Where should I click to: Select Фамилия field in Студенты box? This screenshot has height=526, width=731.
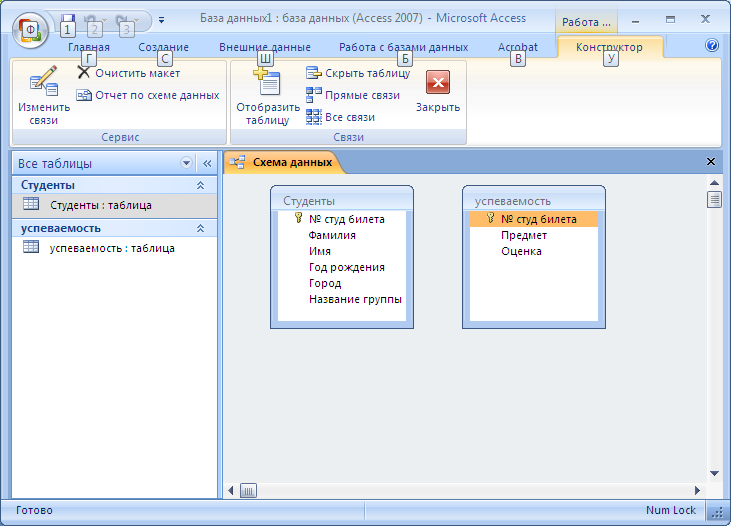[332, 235]
